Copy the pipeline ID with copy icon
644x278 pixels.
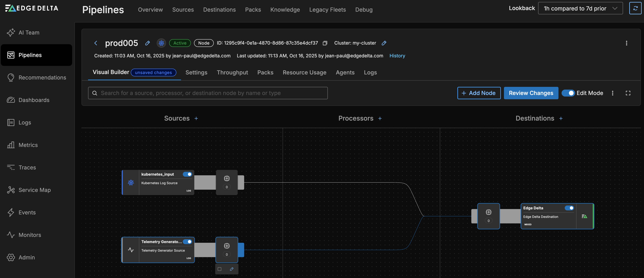point(325,43)
